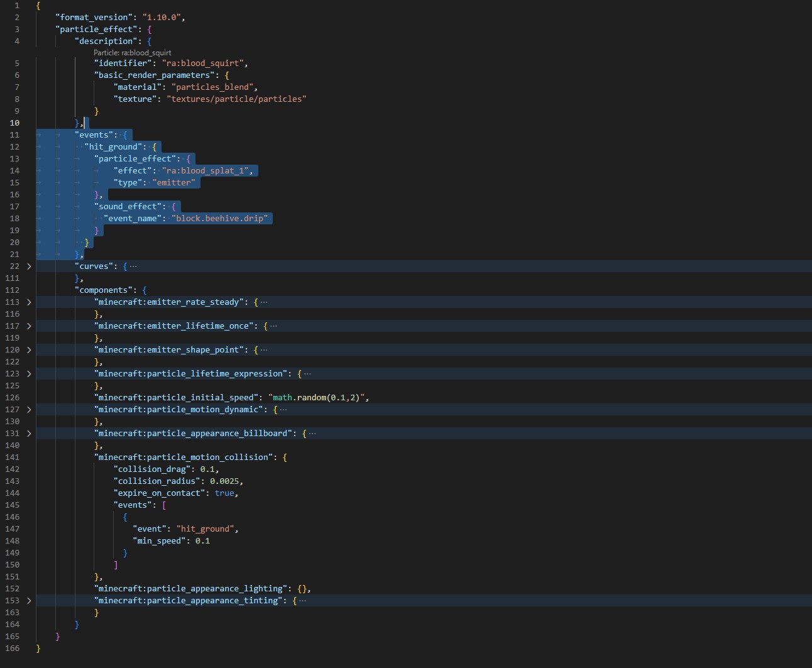
Task: Expand the particle_motion_dynamic fold chevron
Action: point(29,410)
